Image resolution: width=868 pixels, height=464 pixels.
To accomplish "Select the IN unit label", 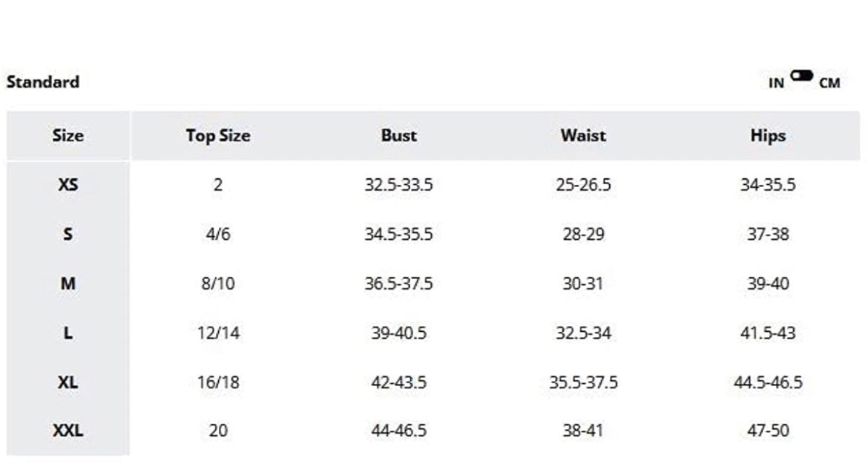I will (776, 83).
